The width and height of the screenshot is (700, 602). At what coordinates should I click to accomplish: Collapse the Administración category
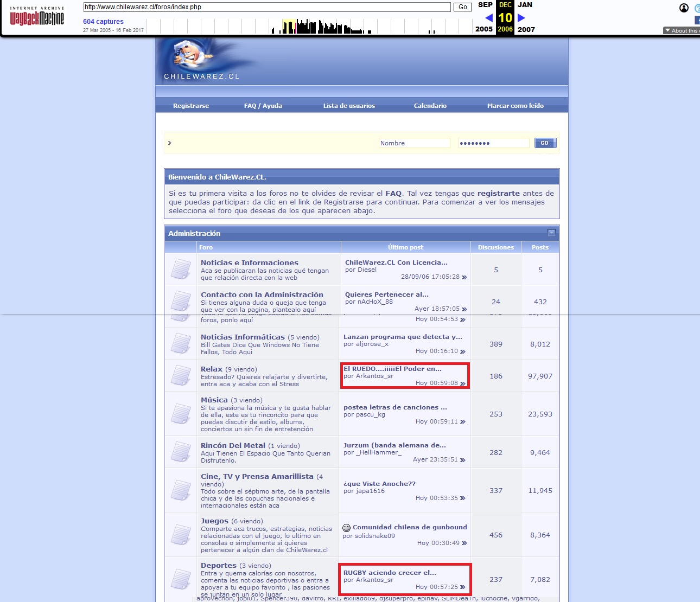(x=551, y=233)
